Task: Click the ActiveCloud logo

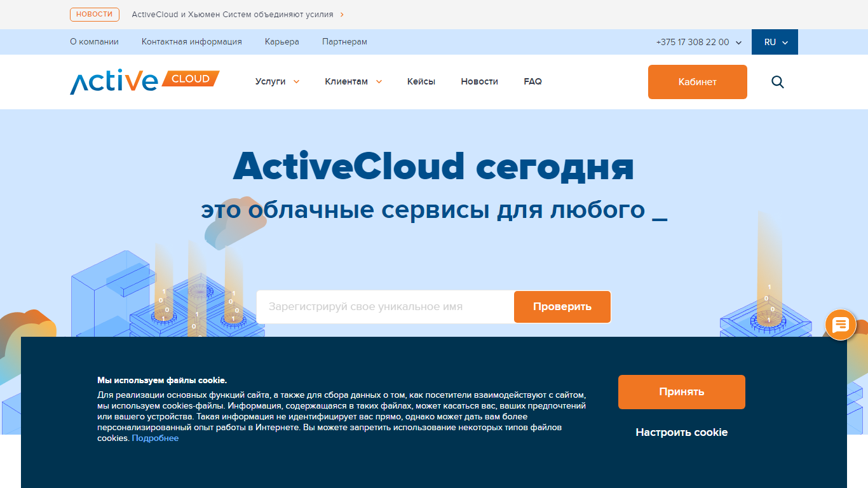Action: [x=145, y=81]
